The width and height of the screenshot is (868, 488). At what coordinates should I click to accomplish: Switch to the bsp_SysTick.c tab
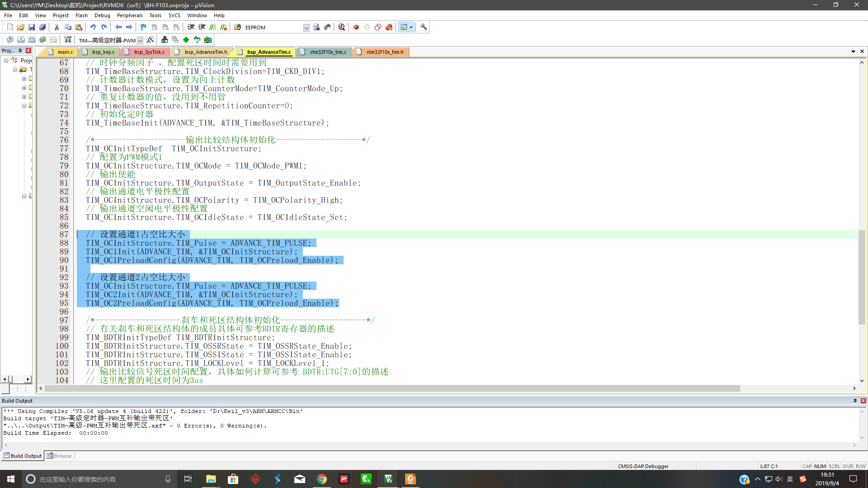tap(149, 52)
